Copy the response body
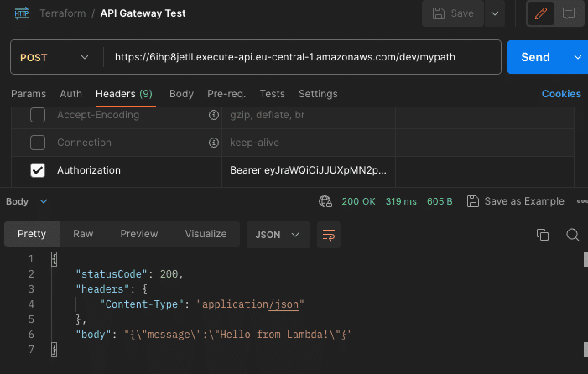The height and width of the screenshot is (374, 588). pos(542,235)
